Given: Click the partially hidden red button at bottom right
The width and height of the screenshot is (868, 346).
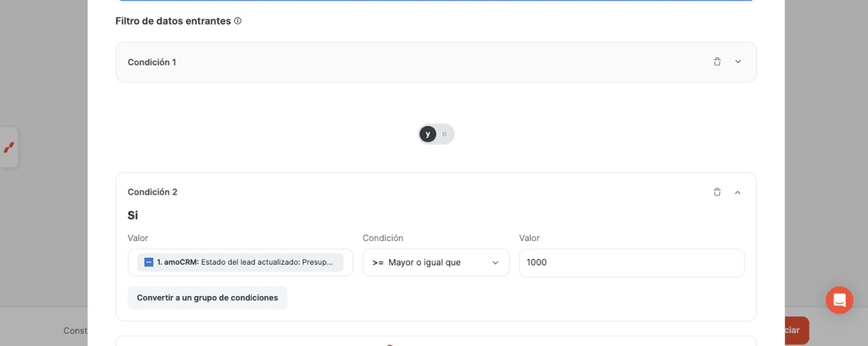Looking at the screenshot, I should click(796, 330).
